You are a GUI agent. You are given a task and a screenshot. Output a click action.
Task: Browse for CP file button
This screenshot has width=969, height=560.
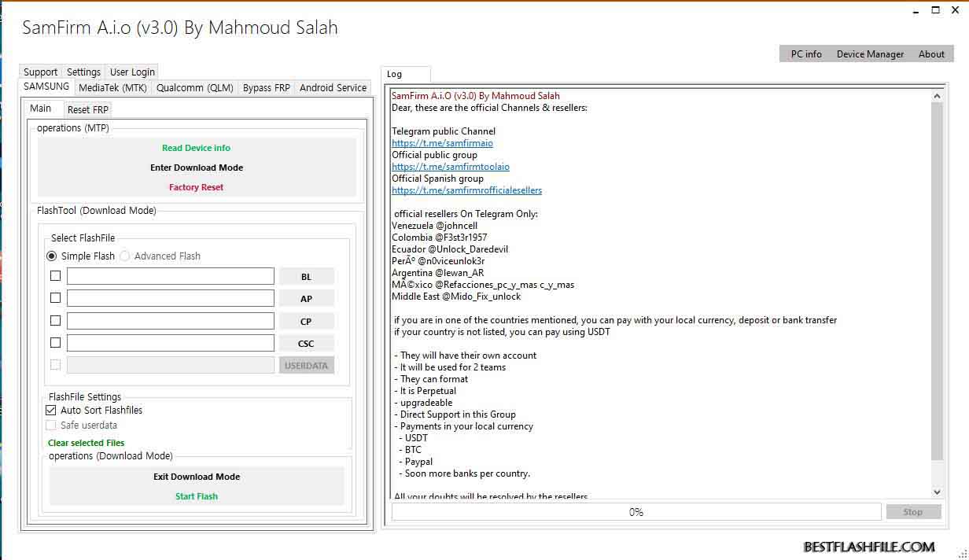pyautogui.click(x=307, y=321)
